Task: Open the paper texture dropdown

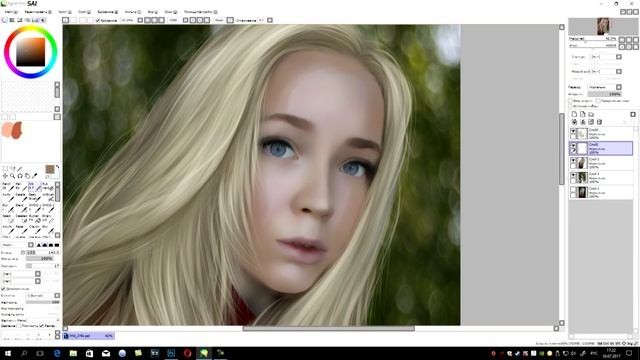Action: pos(607,57)
